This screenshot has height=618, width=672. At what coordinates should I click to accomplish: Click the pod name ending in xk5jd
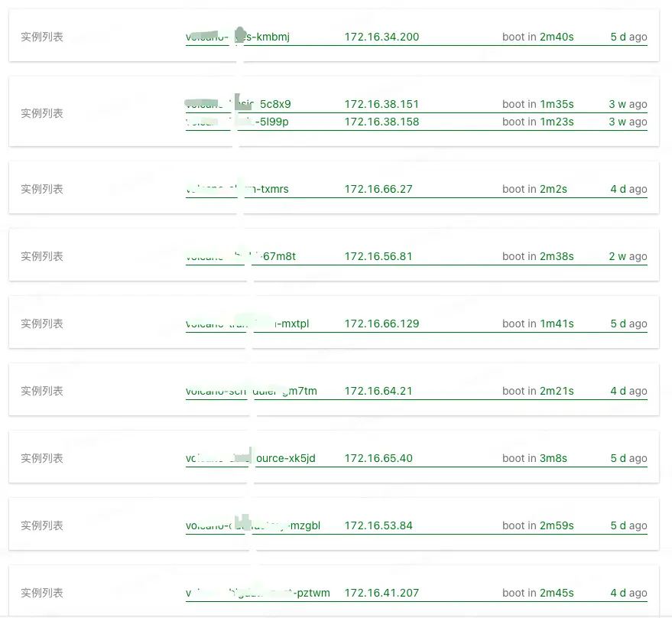click(x=251, y=458)
